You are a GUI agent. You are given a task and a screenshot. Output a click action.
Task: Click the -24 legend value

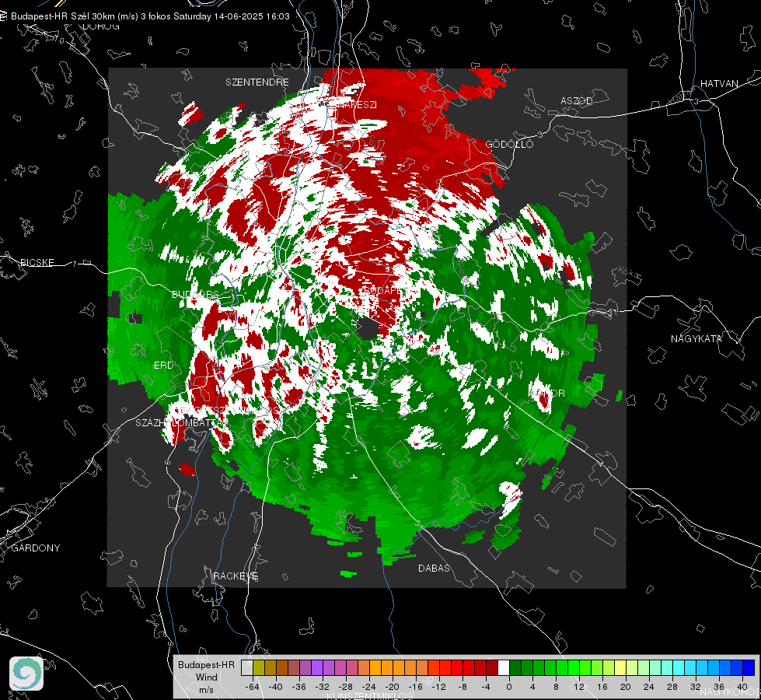pos(369,687)
